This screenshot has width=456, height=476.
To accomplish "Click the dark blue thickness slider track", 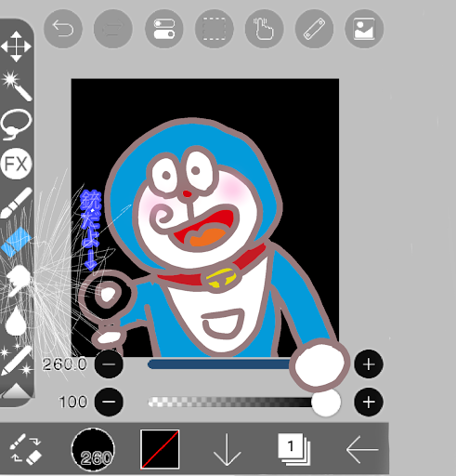I will (220, 364).
